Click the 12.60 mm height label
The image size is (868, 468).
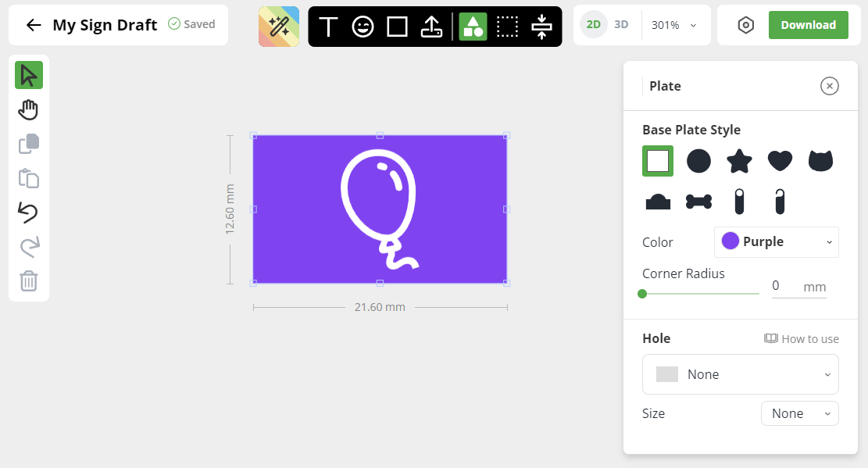(230, 209)
